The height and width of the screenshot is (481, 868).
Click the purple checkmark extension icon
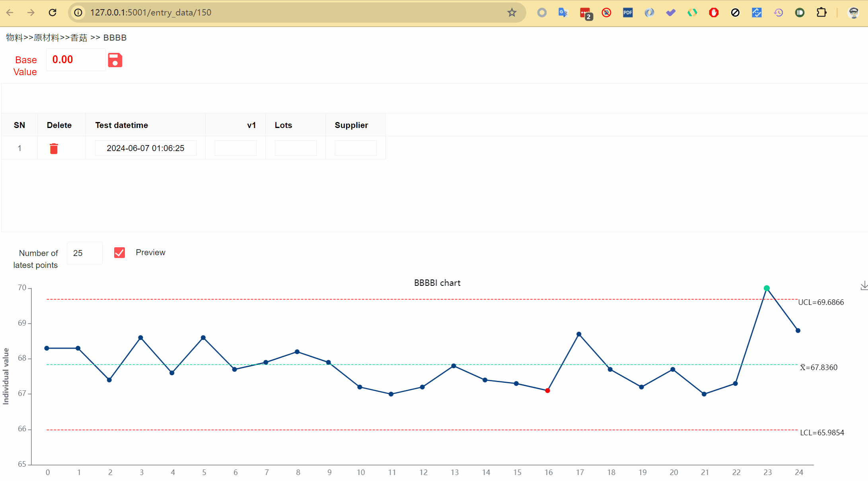point(671,13)
